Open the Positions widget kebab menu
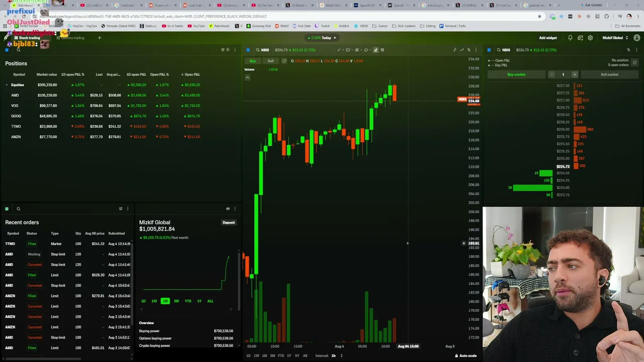 pos(234,50)
